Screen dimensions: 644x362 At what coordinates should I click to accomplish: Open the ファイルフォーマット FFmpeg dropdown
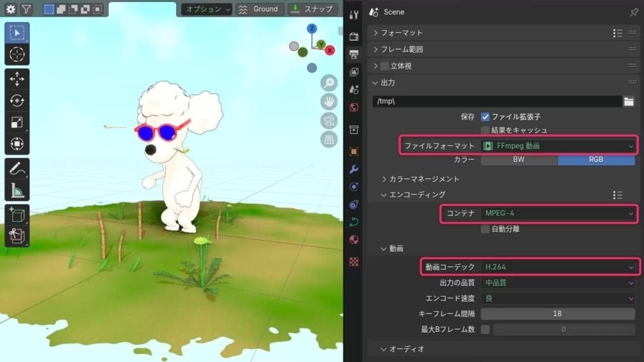(x=558, y=146)
